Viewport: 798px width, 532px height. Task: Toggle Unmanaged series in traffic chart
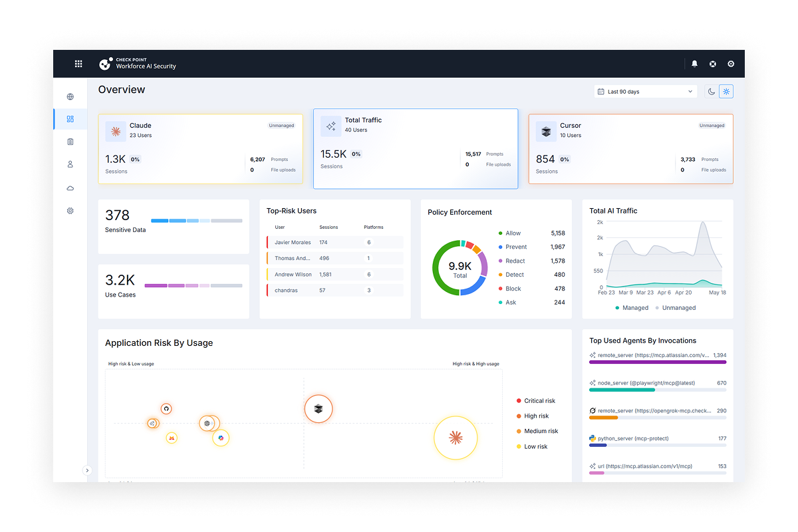676,308
